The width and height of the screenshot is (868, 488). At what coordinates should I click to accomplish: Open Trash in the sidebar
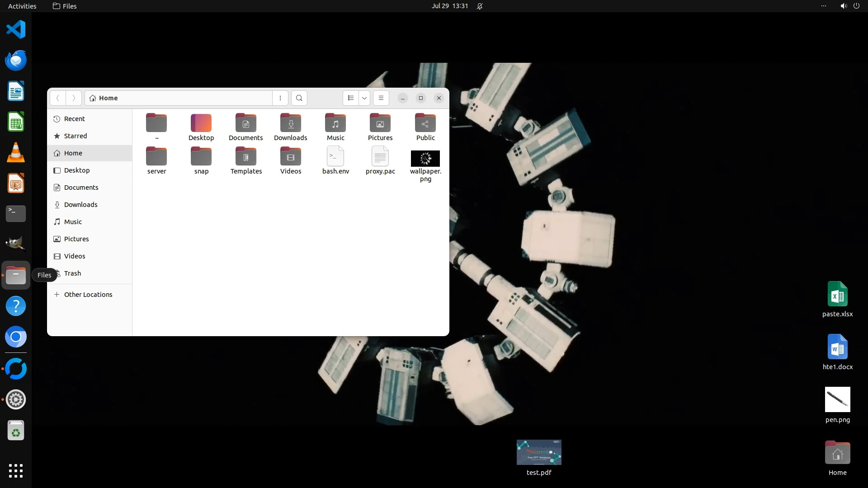click(72, 273)
